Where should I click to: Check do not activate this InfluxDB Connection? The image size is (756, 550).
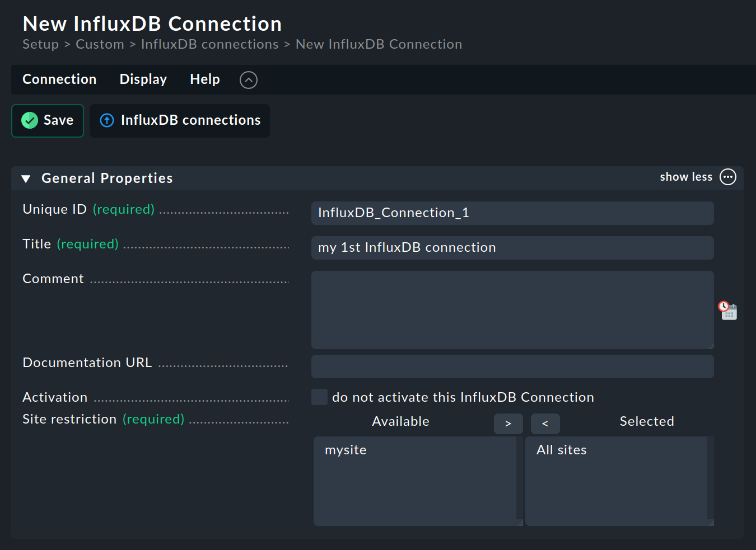point(319,397)
